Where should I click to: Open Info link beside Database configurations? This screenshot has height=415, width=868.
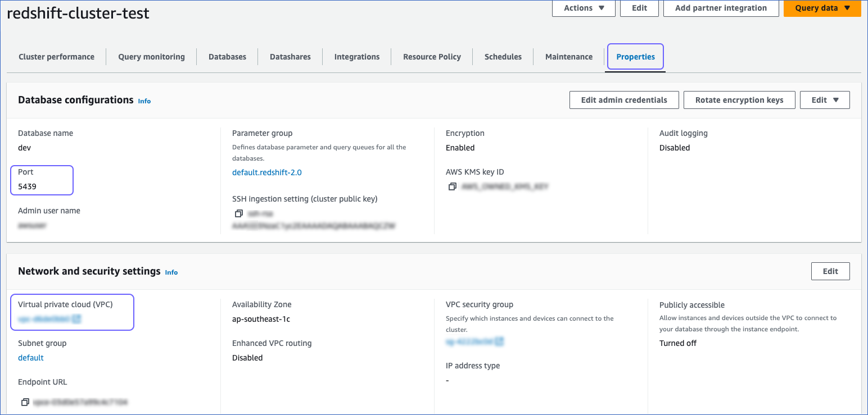144,101
